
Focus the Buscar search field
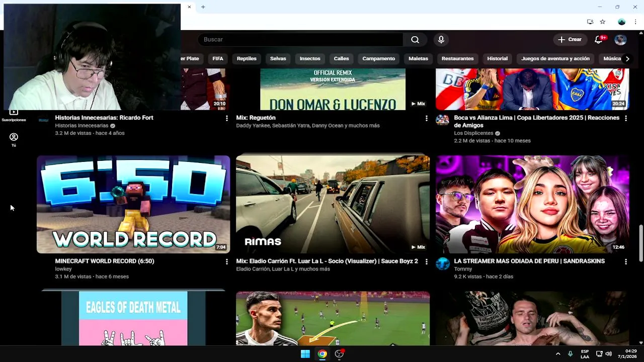[x=301, y=40]
